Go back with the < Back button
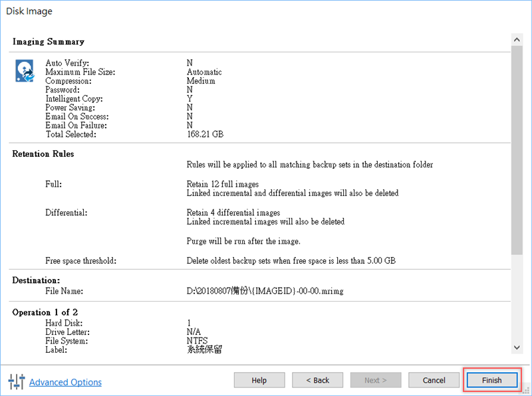Screen dimensions: 532x396 point(317,380)
